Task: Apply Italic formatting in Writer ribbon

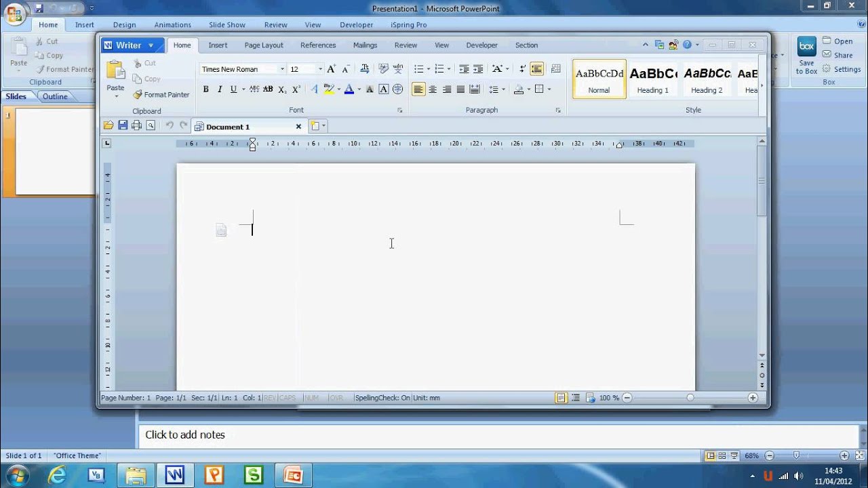Action: coord(220,89)
